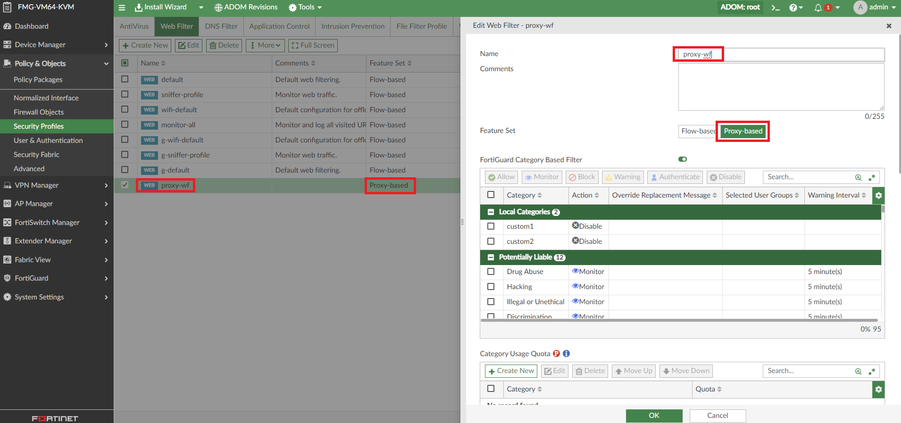Open the CLI console icon
The image size is (901, 423).
[775, 7]
